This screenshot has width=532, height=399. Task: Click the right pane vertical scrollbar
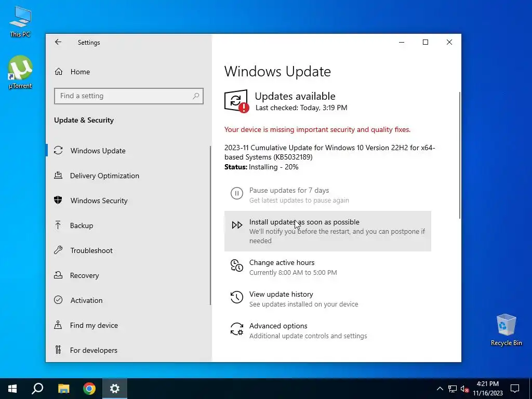pos(460,155)
